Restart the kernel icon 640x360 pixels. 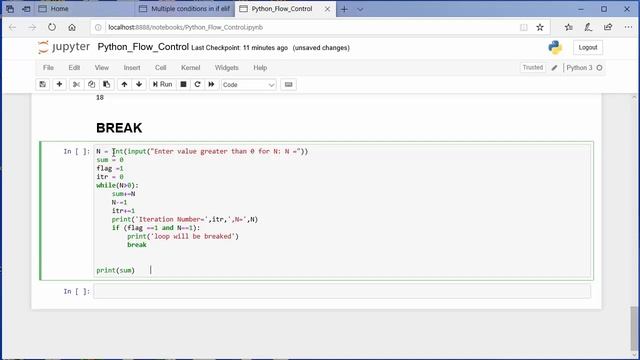click(x=198, y=84)
